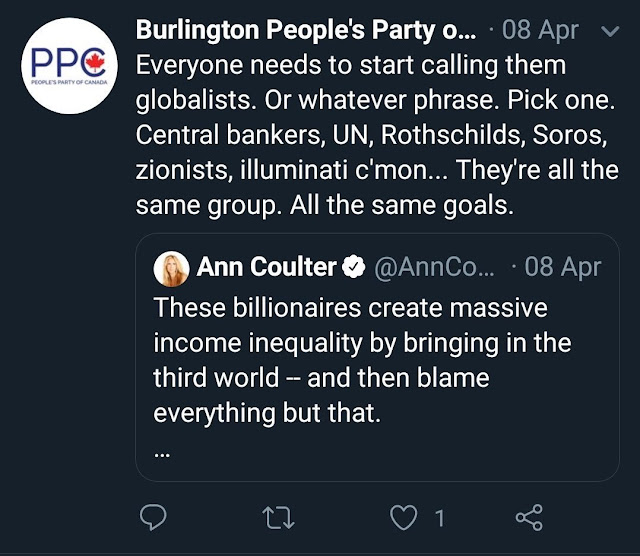
Task: Click the Ann Coulter display name
Action: [267, 267]
